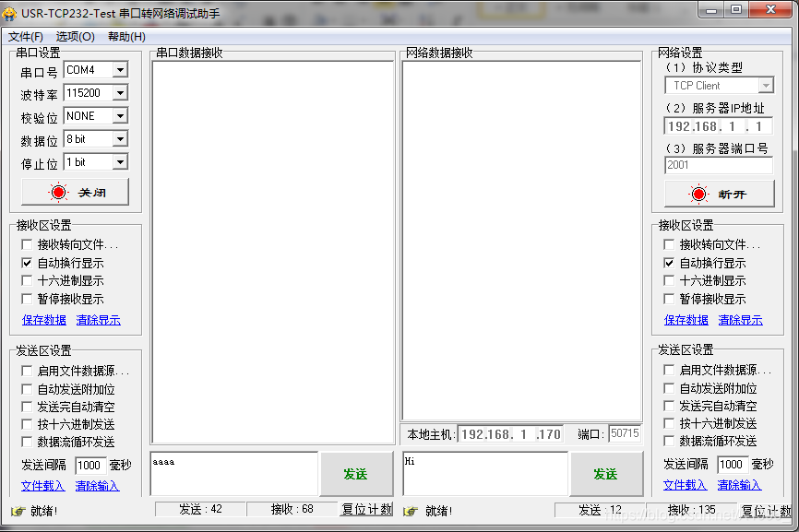Uncheck serial 自动换行显示 checkbox
This screenshot has height=532, width=799.
[x=27, y=263]
